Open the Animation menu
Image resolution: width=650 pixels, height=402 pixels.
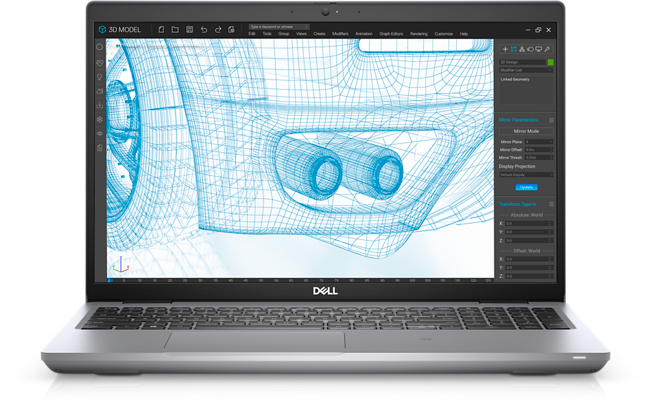(364, 34)
